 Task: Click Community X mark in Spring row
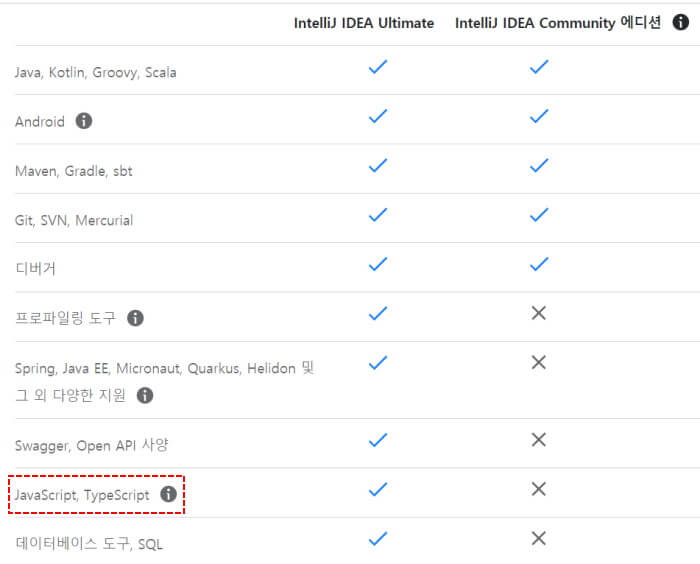[539, 362]
